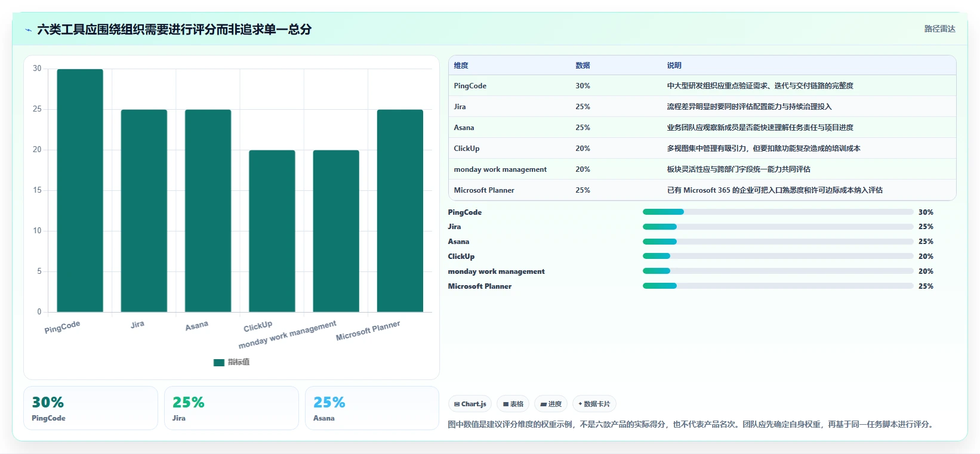The image size is (980, 454).
Task: Click description 板块灵活性应与跨部门字段统一能力
Action: (739, 169)
